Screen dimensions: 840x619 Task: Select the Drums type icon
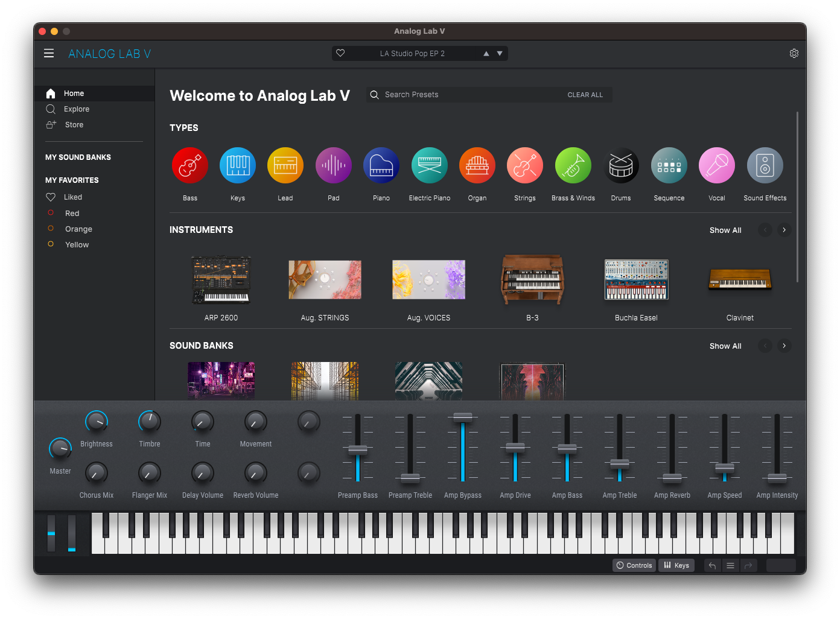point(621,165)
